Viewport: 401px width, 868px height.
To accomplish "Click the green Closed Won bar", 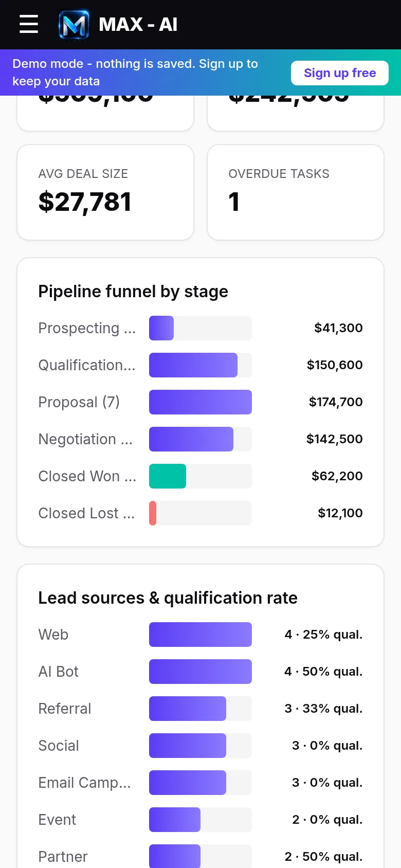I will click(x=168, y=476).
